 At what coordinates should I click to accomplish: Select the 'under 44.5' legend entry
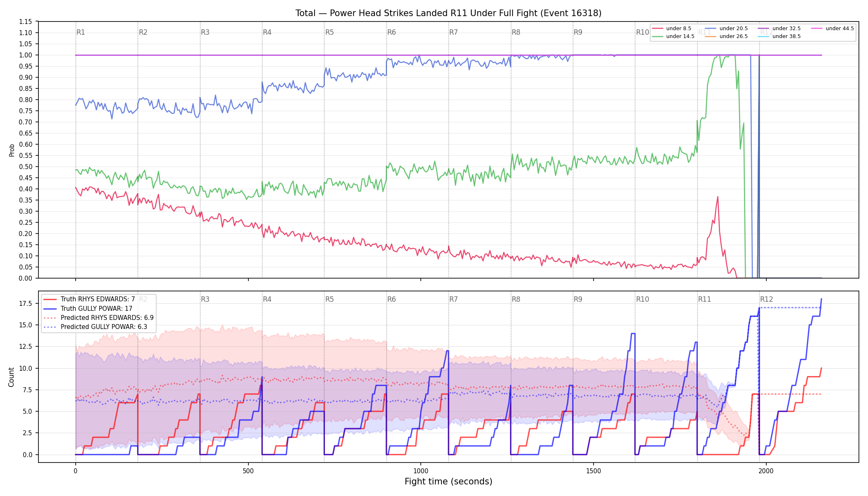coord(832,29)
